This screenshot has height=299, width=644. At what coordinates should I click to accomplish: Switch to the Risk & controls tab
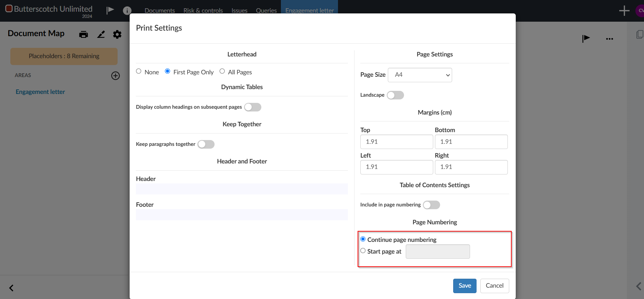(x=203, y=11)
